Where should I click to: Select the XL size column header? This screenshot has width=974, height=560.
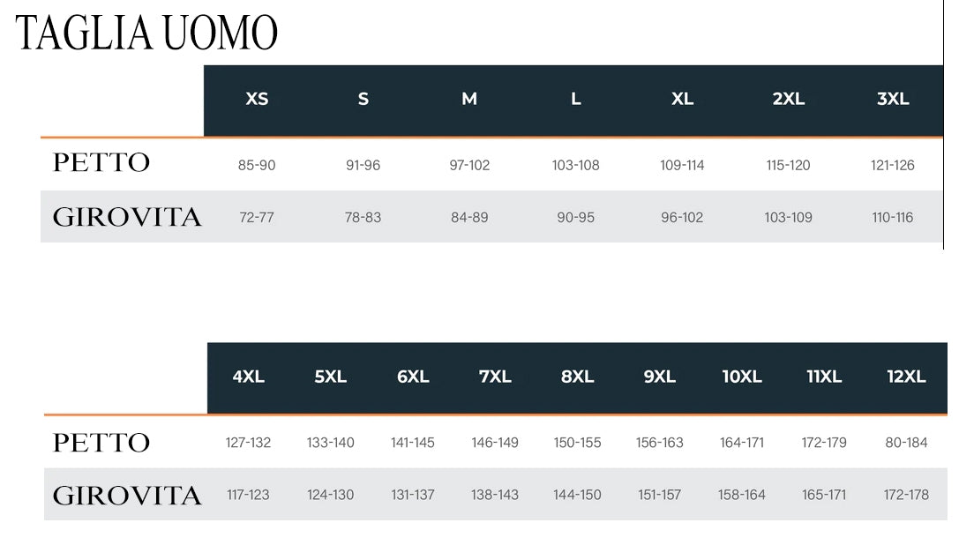coord(682,100)
